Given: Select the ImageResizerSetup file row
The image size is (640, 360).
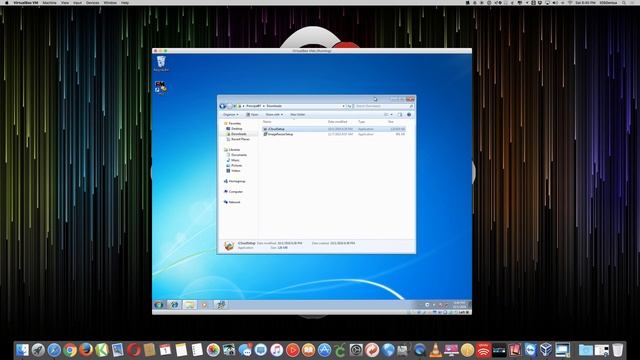Looking at the screenshot, I should coord(334,134).
